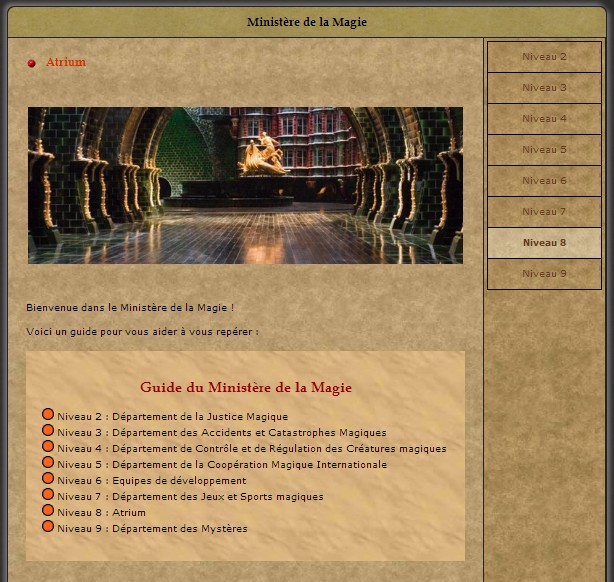This screenshot has width=614, height=582.
Task: Click 'Département des Accidents et Catastrophes Magiques'
Action: pos(249,433)
